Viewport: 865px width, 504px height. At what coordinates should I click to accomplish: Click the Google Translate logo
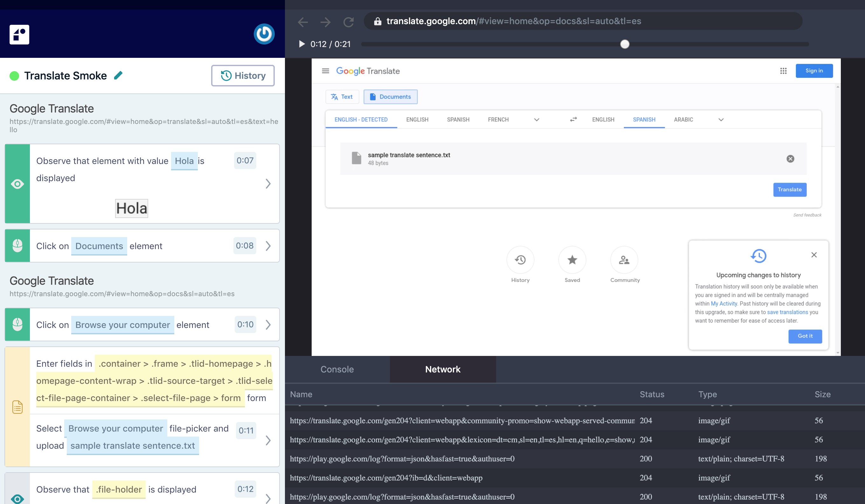[x=368, y=71]
